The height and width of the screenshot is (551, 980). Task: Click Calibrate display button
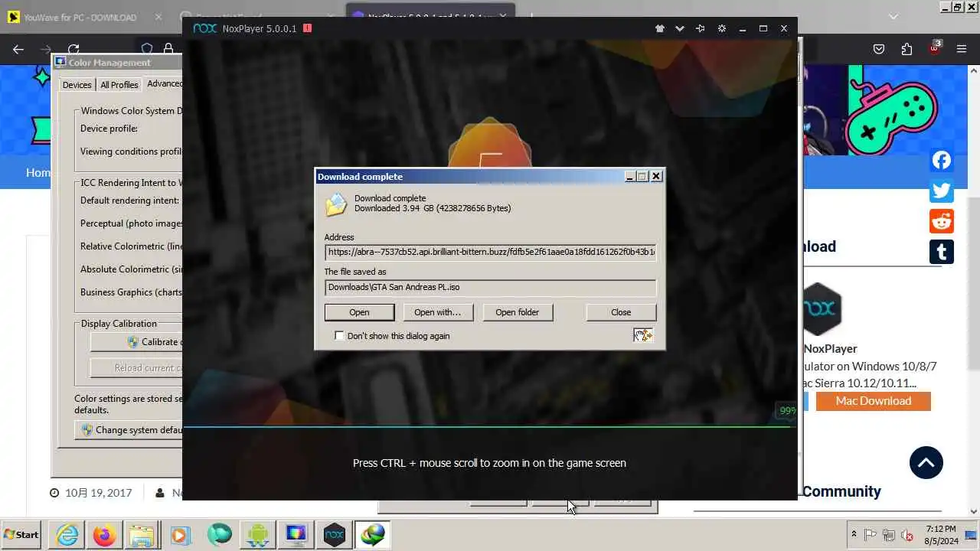click(x=136, y=342)
